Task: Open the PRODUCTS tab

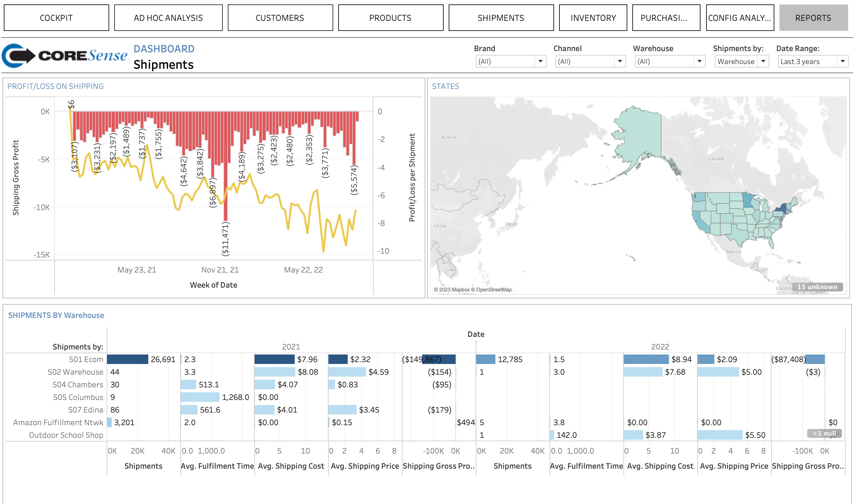Action: (x=390, y=18)
